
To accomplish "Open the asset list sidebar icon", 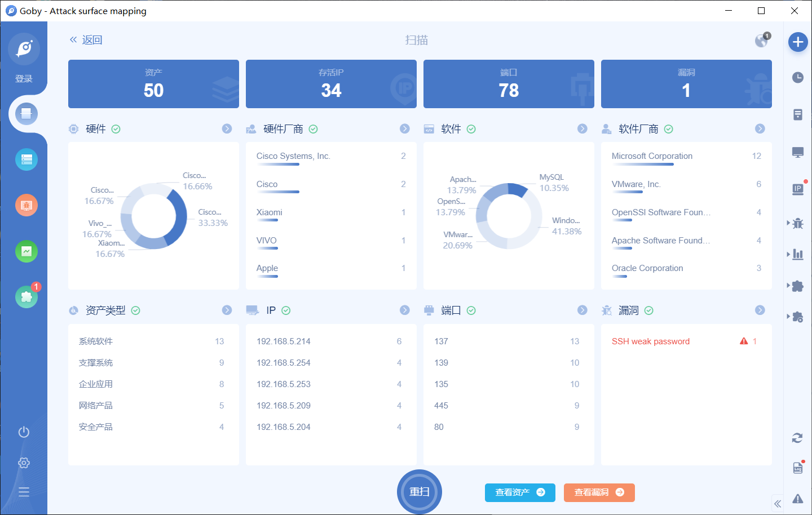I will point(27,159).
